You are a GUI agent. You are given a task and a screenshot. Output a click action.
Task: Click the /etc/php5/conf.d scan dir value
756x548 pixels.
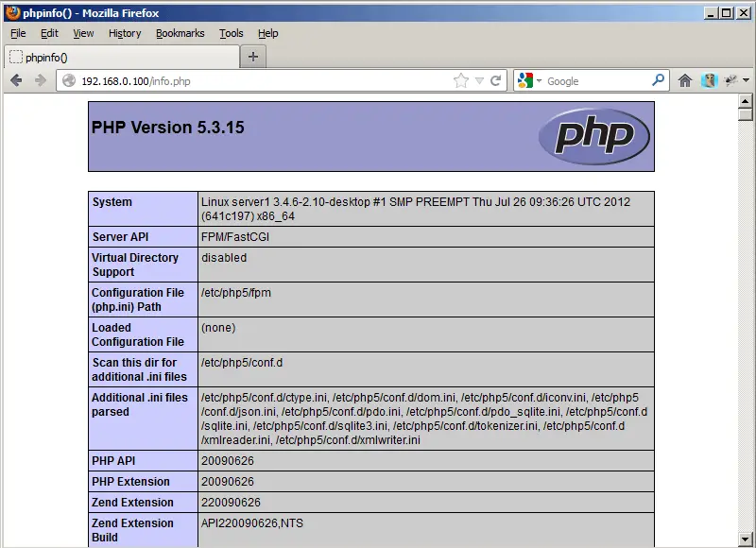point(242,363)
